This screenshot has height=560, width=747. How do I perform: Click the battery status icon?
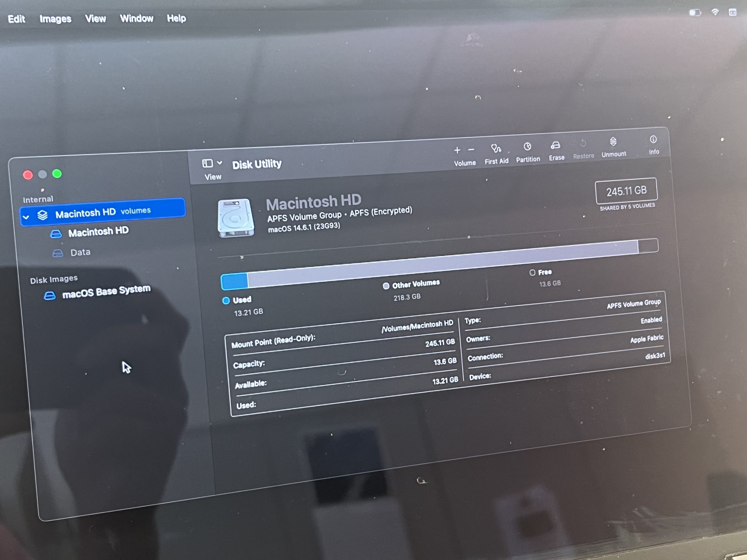(695, 13)
